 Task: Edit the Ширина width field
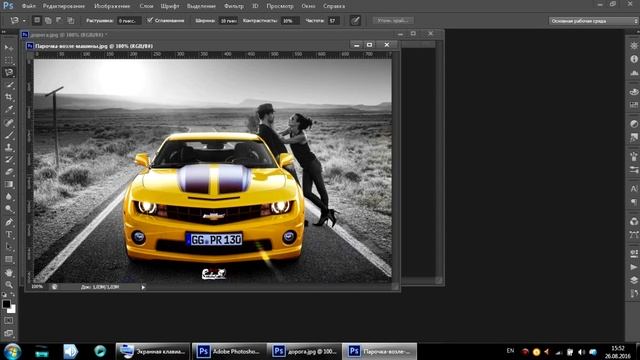click(228, 20)
